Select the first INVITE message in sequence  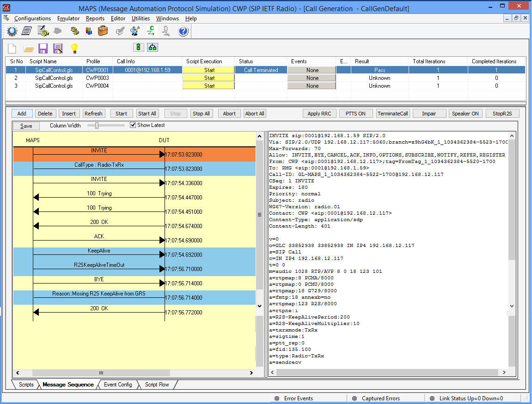click(134, 154)
